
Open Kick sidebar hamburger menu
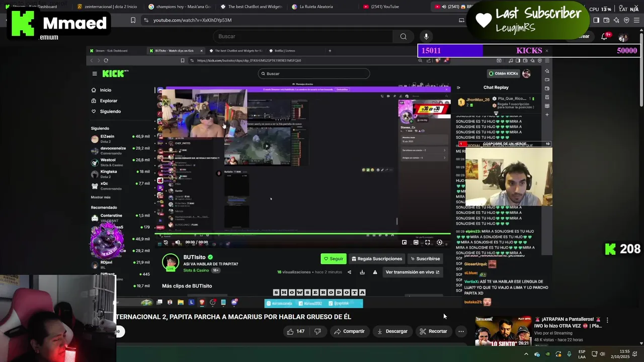pos(95,73)
